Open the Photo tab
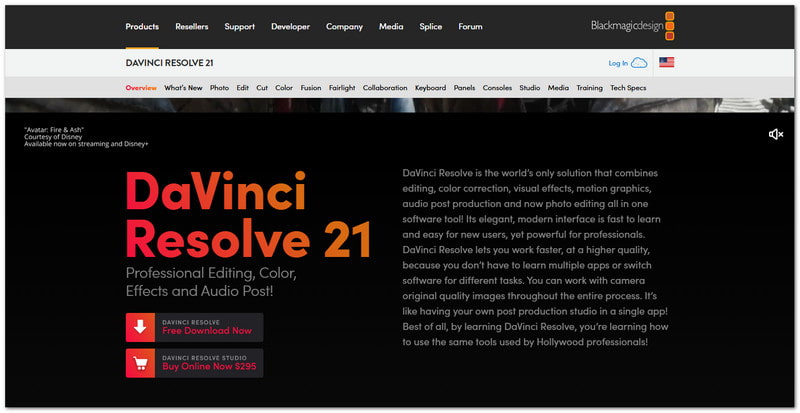The image size is (800, 413). [x=219, y=88]
